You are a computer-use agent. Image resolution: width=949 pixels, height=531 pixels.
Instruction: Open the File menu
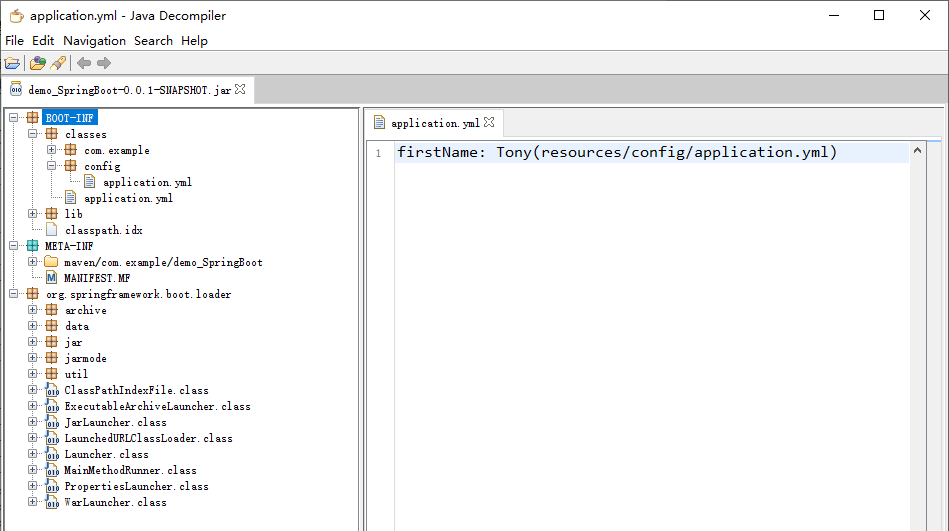click(15, 41)
